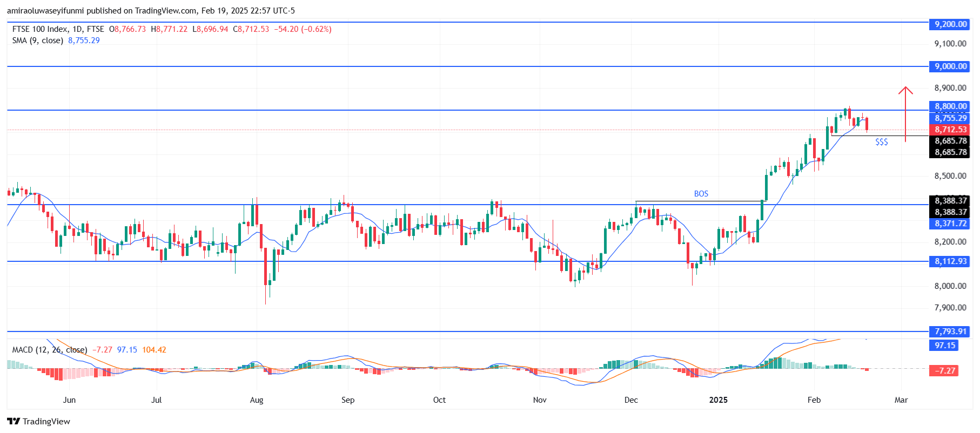Click the 7,900.00 price scale value
980x433 pixels.
[x=950, y=308]
